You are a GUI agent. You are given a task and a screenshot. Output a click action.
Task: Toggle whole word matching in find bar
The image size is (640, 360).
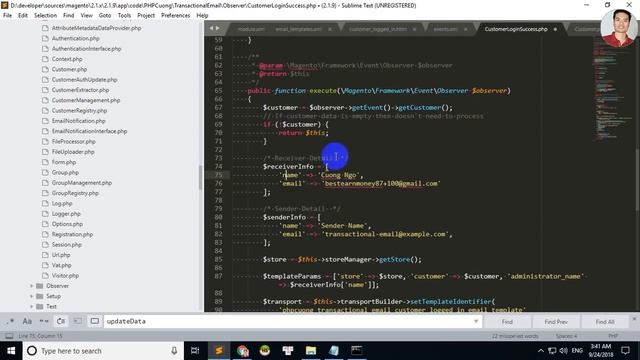44,321
